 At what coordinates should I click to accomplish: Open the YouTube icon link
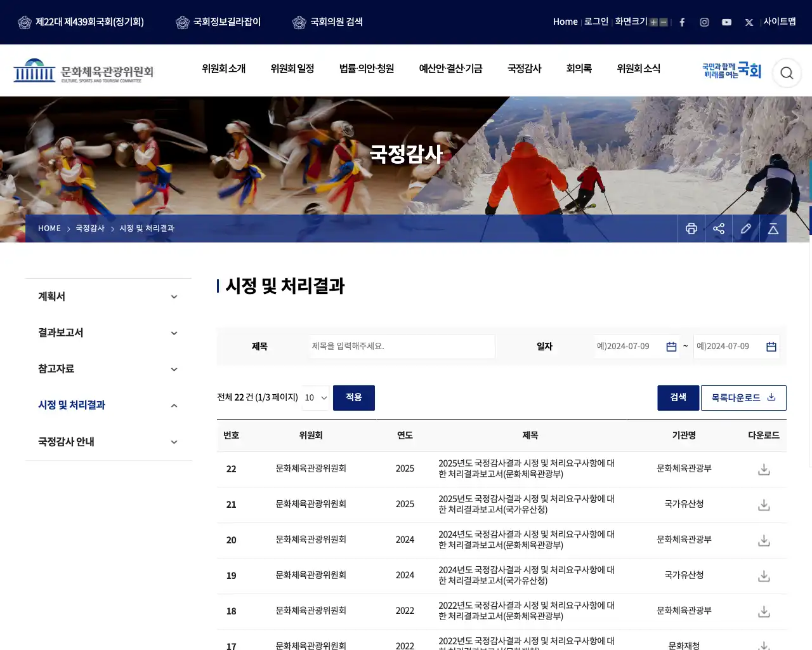click(726, 22)
